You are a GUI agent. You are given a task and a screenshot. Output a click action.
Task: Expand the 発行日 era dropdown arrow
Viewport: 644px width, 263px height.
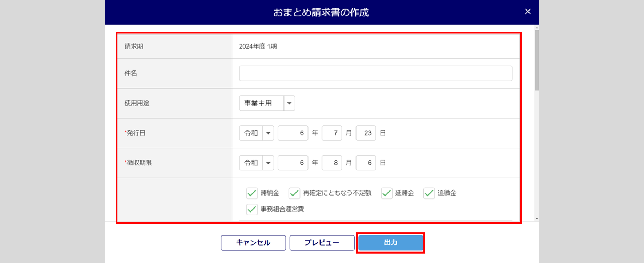[x=268, y=133]
